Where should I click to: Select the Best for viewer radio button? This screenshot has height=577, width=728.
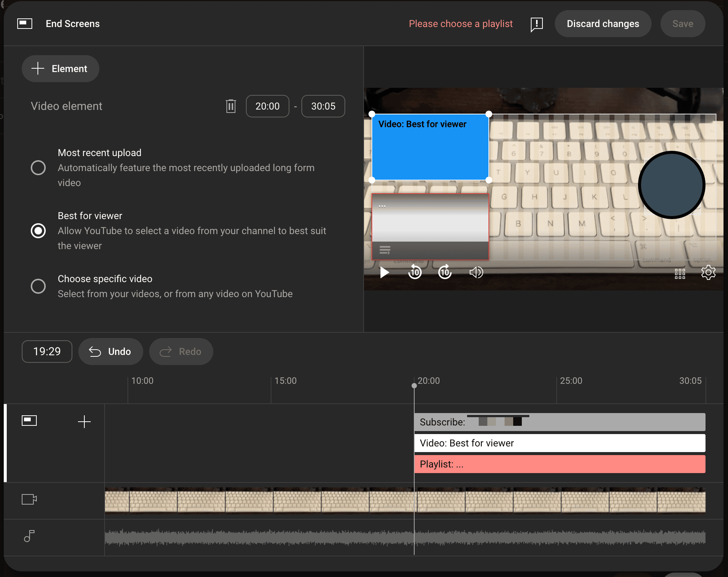pos(38,231)
